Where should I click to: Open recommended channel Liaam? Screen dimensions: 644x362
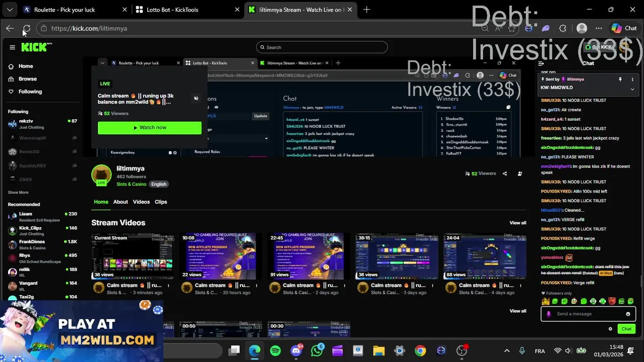tap(42, 217)
